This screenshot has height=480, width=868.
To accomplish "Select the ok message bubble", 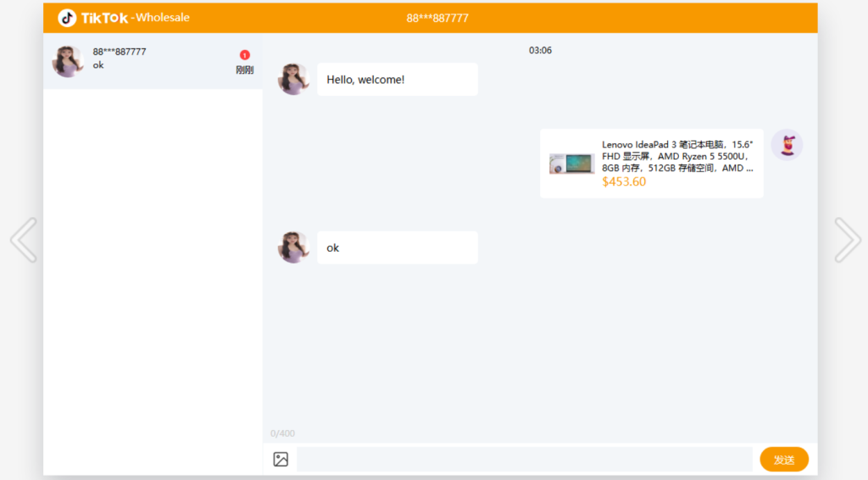I will [x=398, y=248].
